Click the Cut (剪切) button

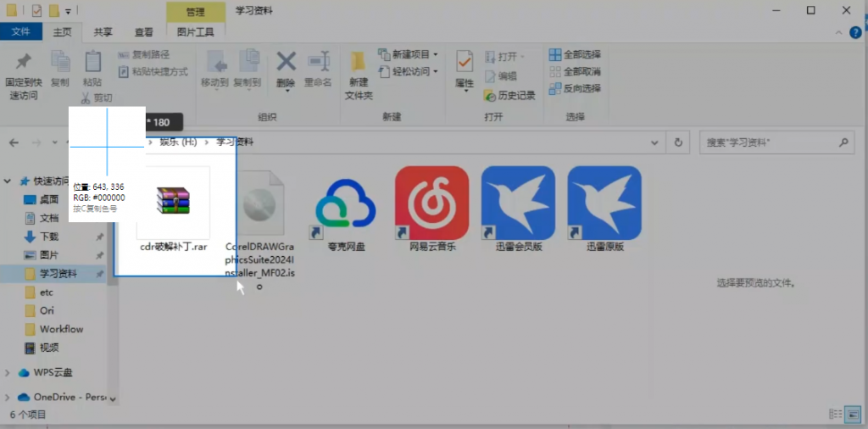tap(97, 98)
